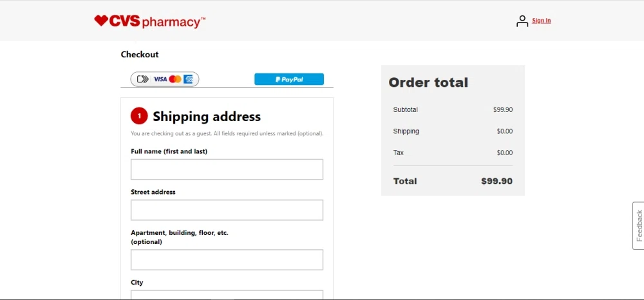Select the Click to Pay card icon
644x300 pixels.
(142, 79)
